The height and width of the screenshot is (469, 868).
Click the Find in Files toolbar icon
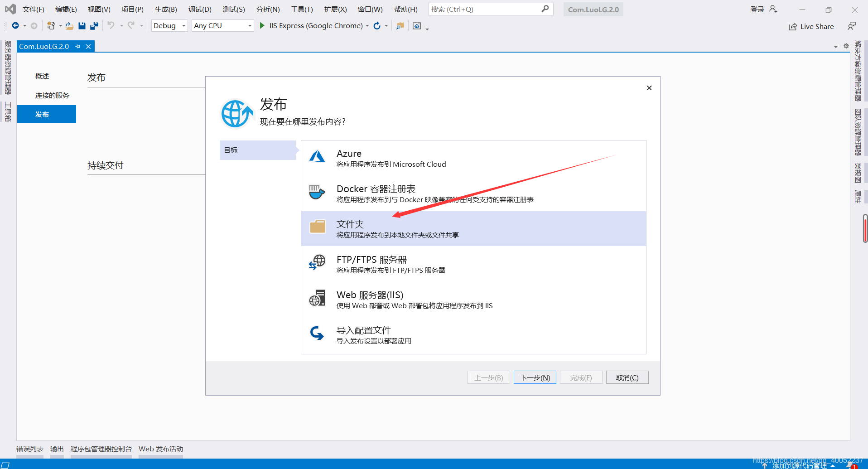pos(400,26)
